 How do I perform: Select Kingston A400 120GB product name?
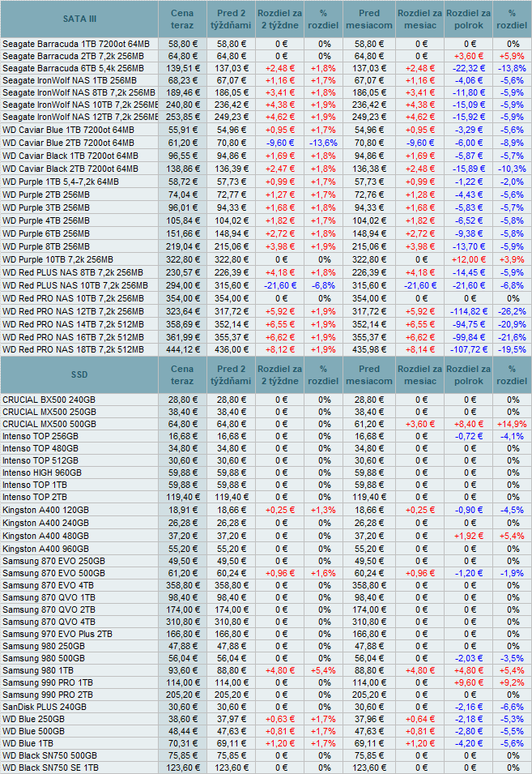[46, 510]
